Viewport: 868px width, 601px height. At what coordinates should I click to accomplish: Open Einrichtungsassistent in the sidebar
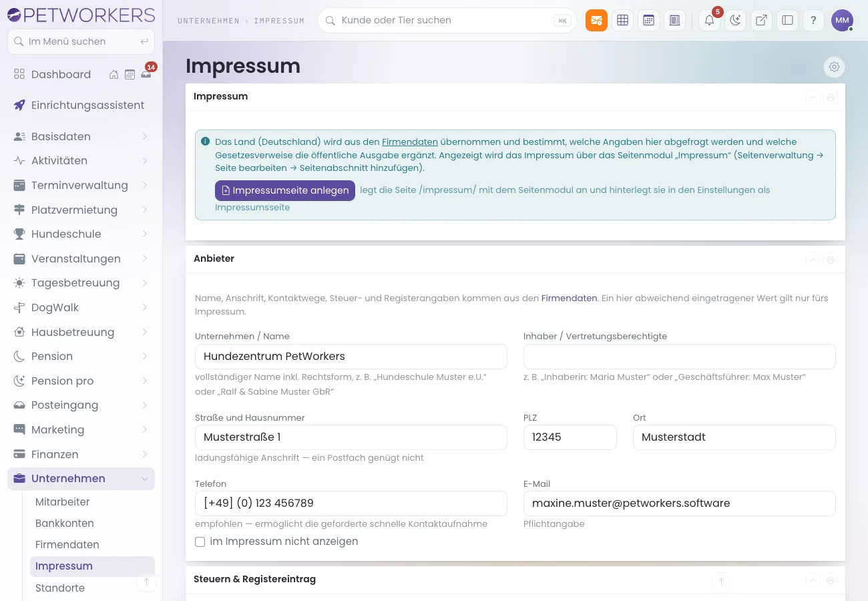point(81,105)
